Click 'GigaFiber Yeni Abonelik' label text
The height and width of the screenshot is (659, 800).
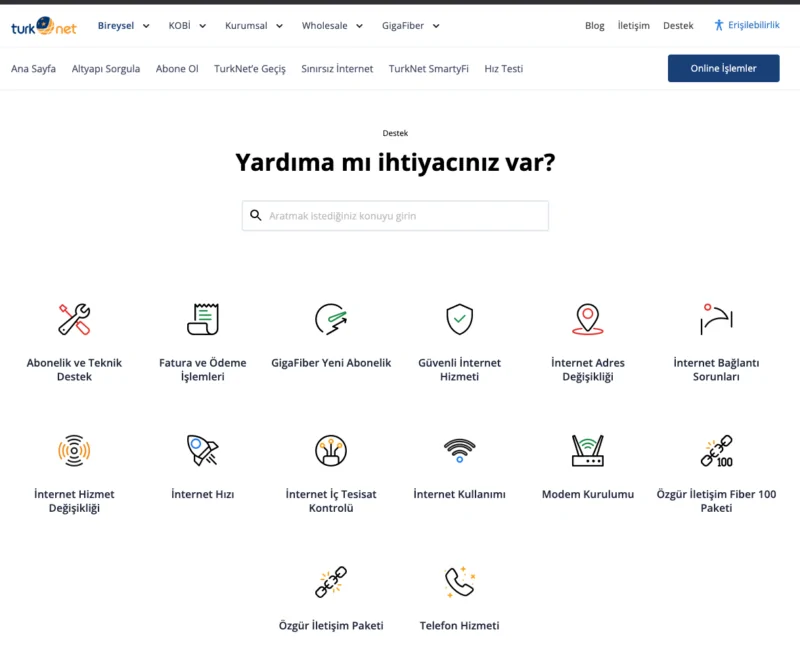331,363
